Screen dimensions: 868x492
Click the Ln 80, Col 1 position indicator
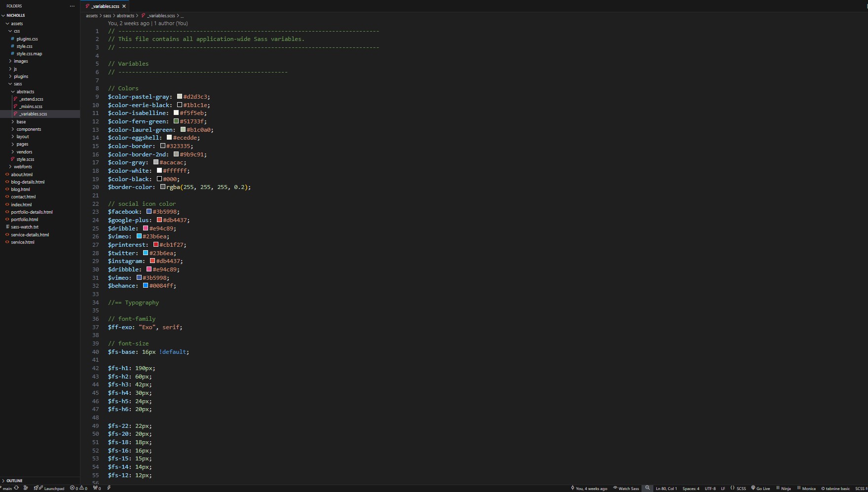point(666,489)
